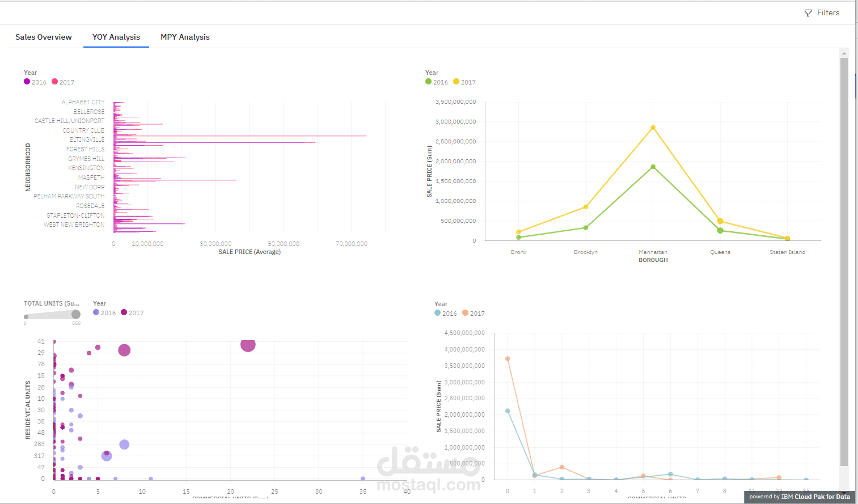Click the lavender bubble at 35 commercial units
The width and height of the screenshot is (858, 504).
click(x=363, y=478)
